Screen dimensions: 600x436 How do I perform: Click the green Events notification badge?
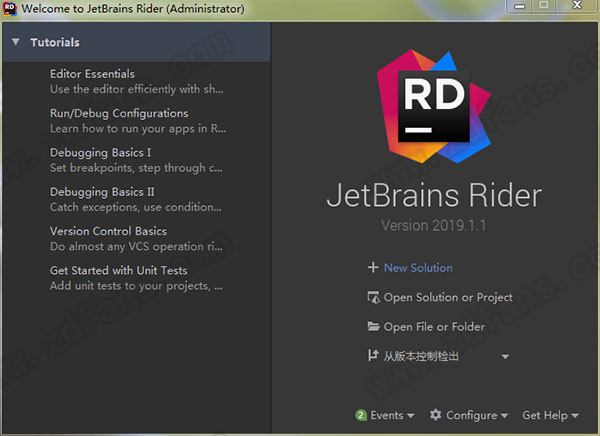click(360, 415)
